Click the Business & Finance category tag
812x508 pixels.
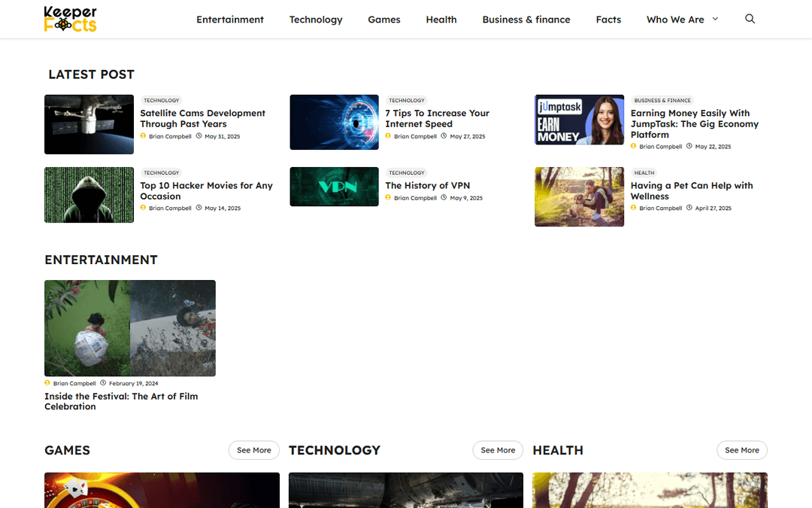pyautogui.click(x=662, y=101)
